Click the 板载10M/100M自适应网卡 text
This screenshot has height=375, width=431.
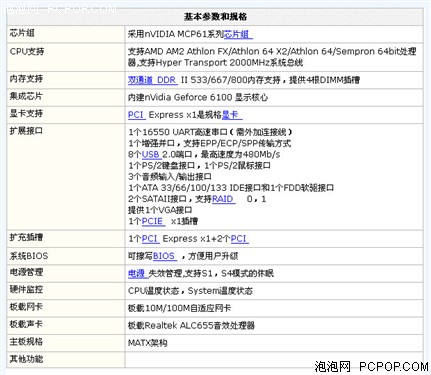pos(179,308)
